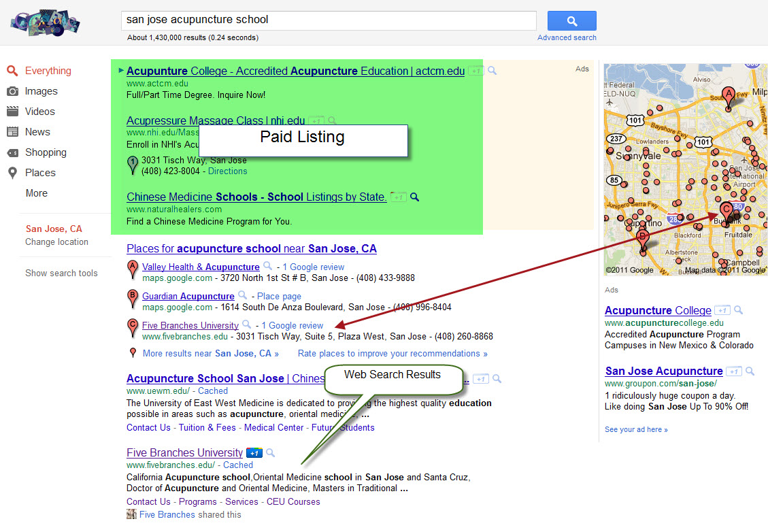
Task: Click map pin C for Five Branches University
Action: coord(132,328)
